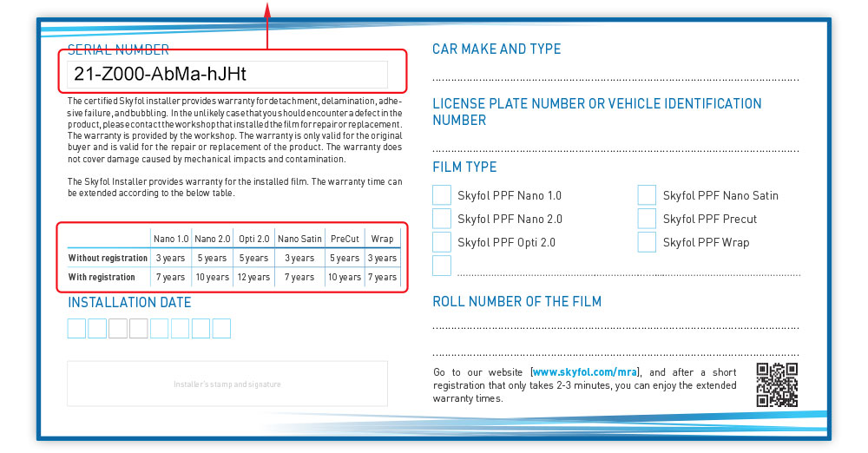Check the Skyfol PPF Nano 1.0 box
The width and height of the screenshot is (868, 453).
point(441,195)
